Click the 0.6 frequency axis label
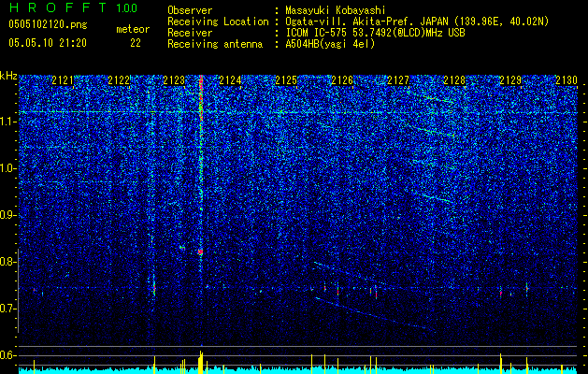This screenshot has height=374, width=588. click(x=7, y=355)
